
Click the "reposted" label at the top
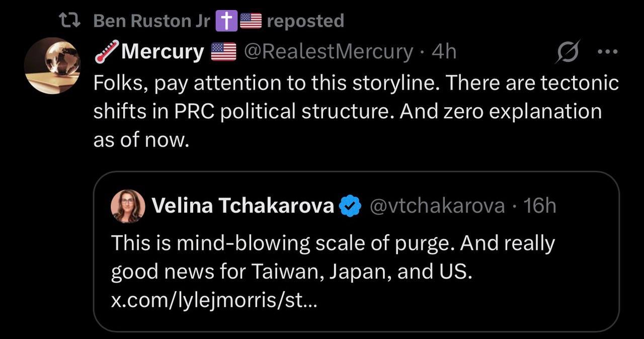coord(305,21)
